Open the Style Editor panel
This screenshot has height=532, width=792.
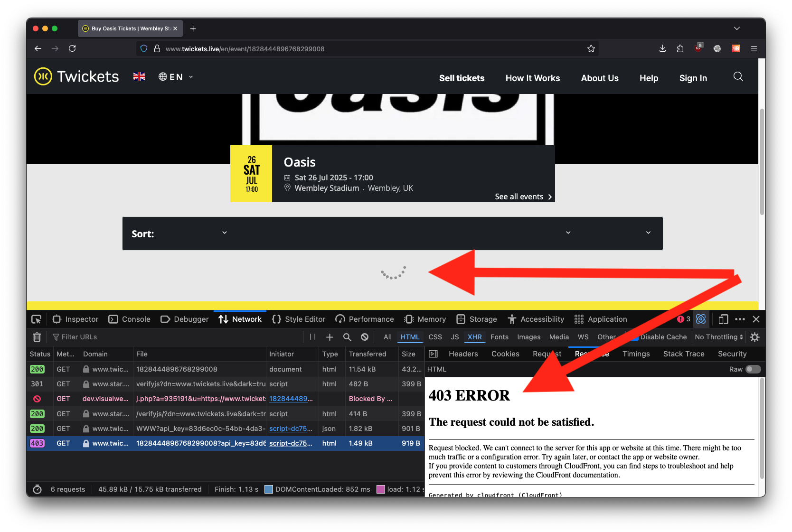point(299,319)
